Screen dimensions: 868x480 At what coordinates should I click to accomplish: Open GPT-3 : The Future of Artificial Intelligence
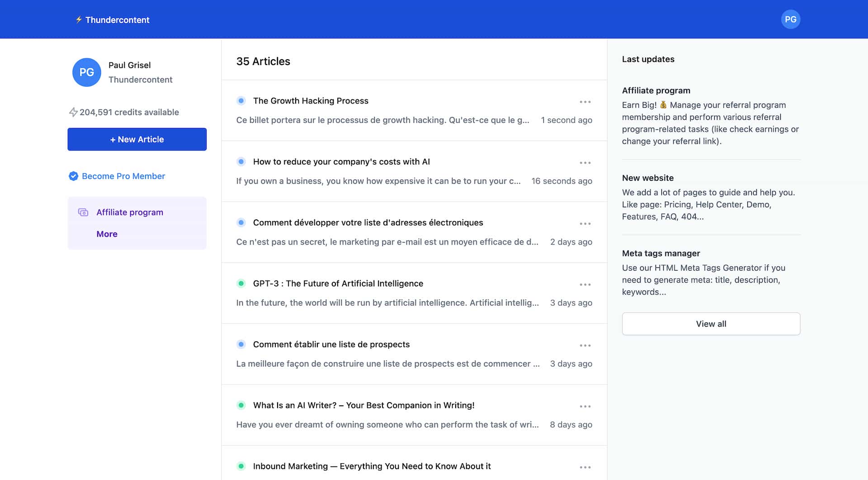pos(338,284)
